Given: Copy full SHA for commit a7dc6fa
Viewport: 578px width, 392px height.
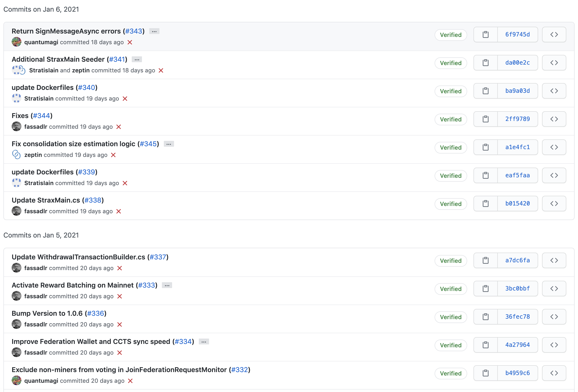Looking at the screenshot, I should (485, 260).
